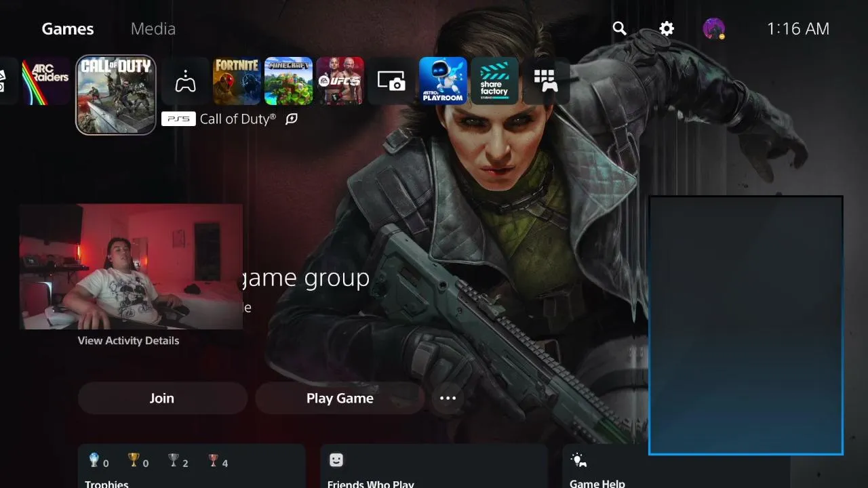Open the Game Library grid icon
Image resolution: width=868 pixels, height=488 pixels.
[x=546, y=81]
